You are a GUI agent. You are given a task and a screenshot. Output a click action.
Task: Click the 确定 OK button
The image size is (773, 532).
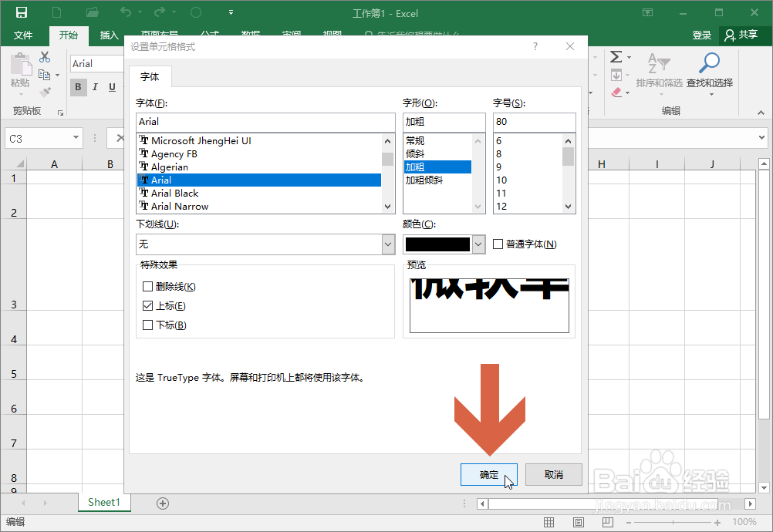click(488, 474)
